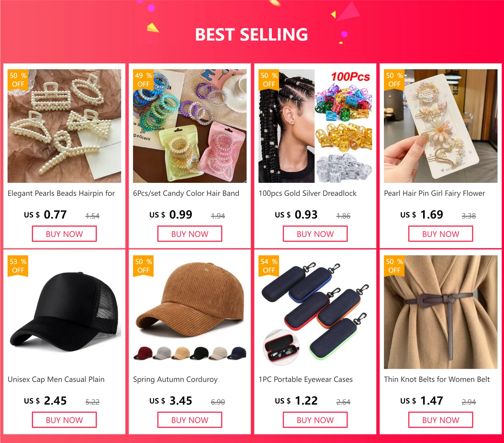Click BUY NOW for Thin Knot Belts for Women

pyautogui.click(x=441, y=420)
